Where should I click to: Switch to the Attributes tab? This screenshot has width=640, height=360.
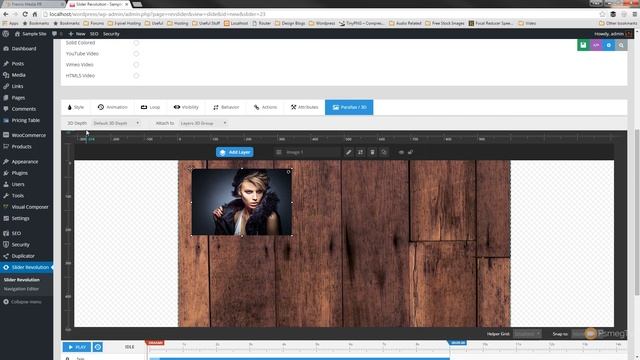pyautogui.click(x=304, y=107)
